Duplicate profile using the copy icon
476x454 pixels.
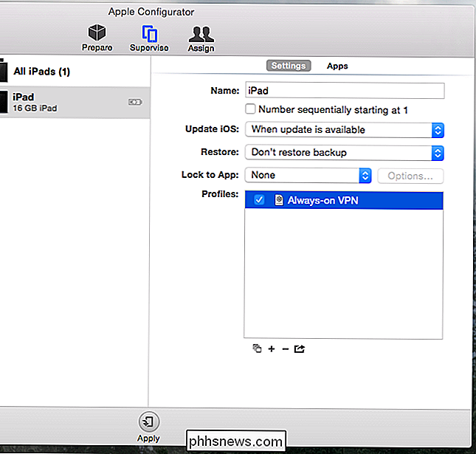pyautogui.click(x=257, y=348)
